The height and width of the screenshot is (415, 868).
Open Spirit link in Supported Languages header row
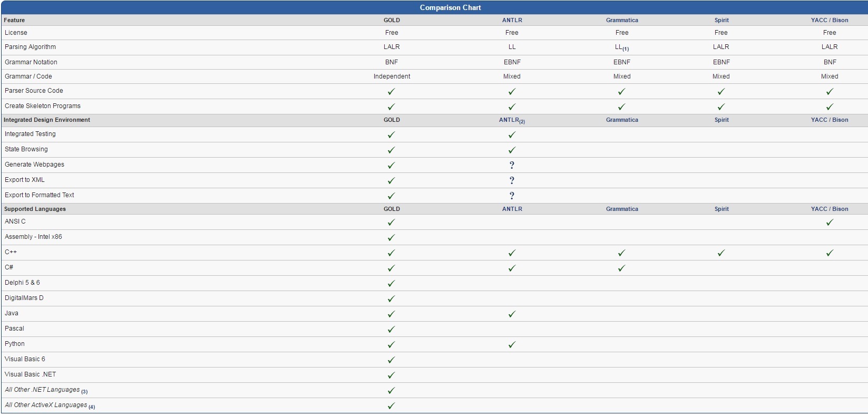click(x=721, y=209)
